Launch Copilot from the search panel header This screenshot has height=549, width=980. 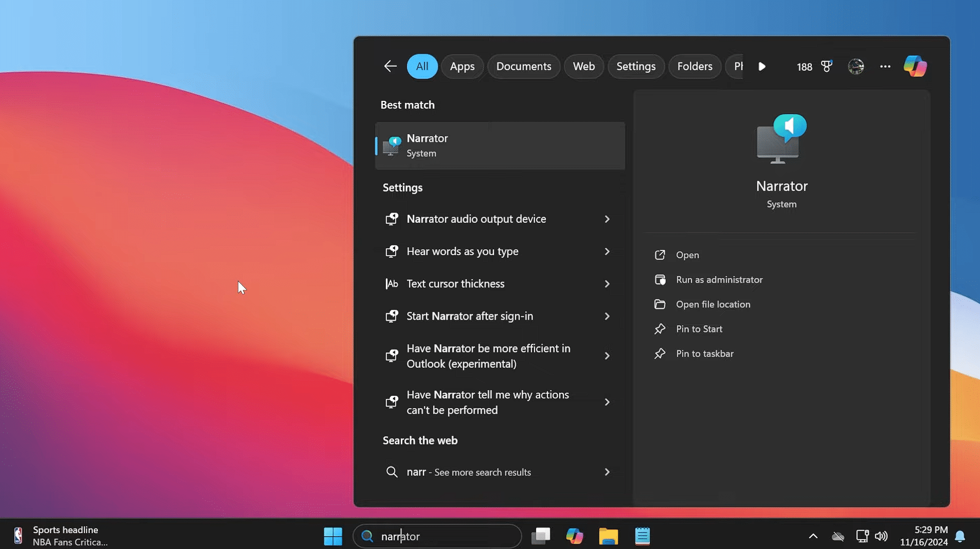coord(915,66)
